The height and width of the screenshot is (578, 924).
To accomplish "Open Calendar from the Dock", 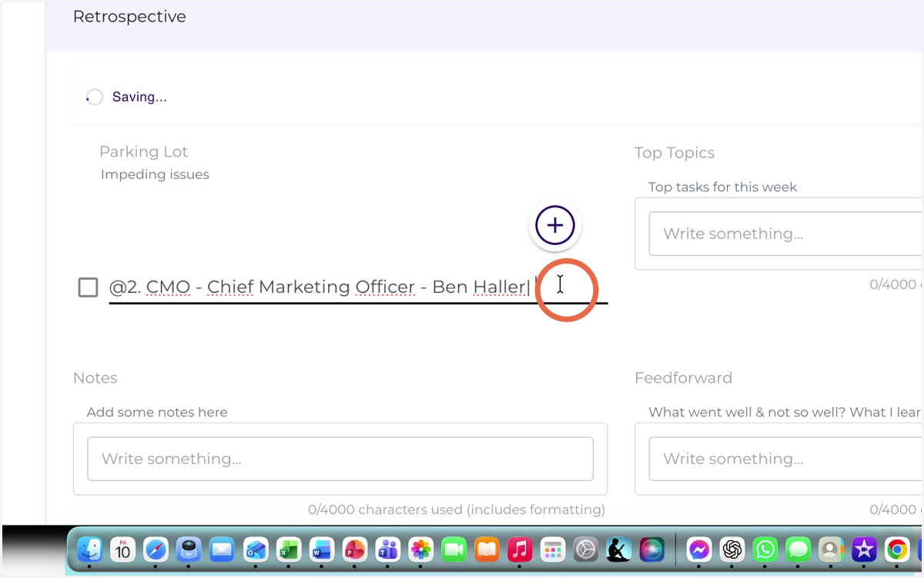I will coord(123,549).
